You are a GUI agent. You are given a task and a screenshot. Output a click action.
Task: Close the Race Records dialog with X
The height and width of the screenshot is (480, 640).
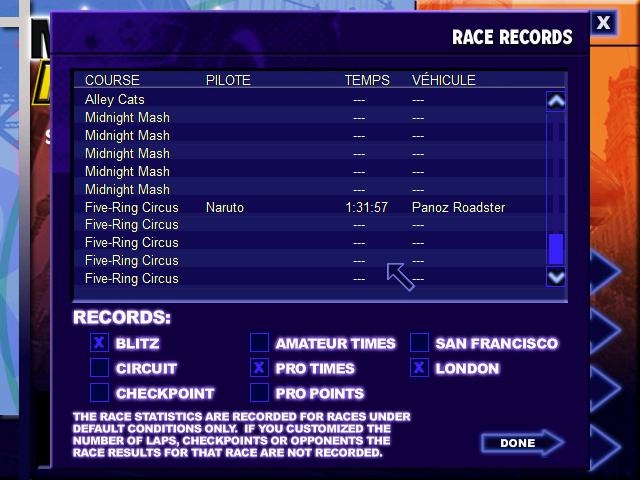coord(603,22)
